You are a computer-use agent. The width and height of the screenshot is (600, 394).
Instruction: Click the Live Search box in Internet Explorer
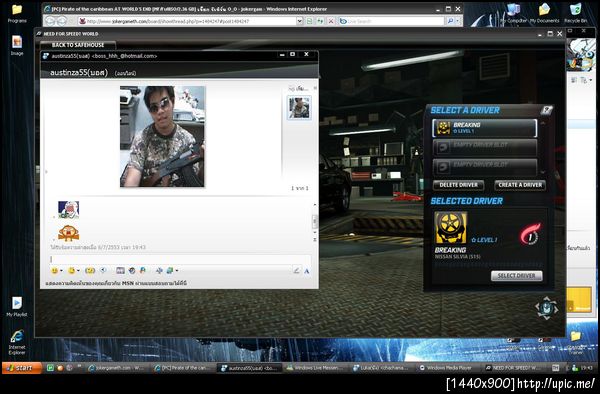tap(391, 21)
